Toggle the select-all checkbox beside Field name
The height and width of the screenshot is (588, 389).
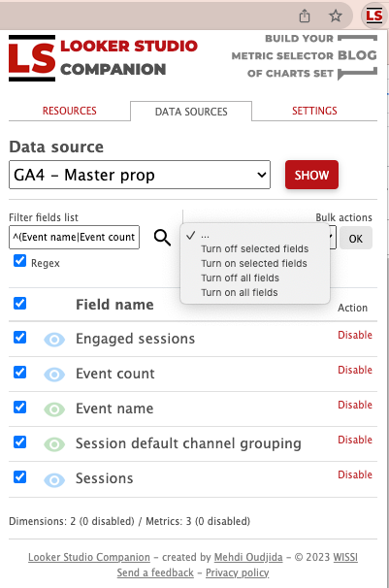(x=19, y=303)
